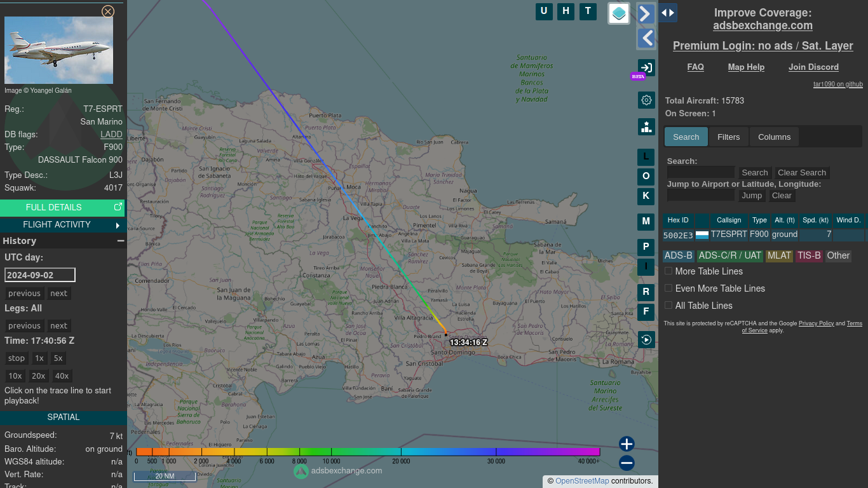868x488 pixels.
Task: Enable Even More Table Lines checkbox
Action: coord(668,288)
